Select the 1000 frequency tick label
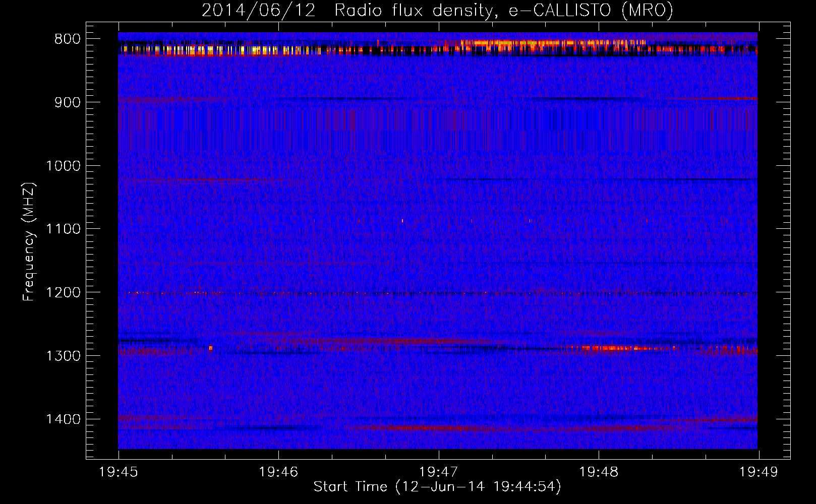Screen dimensions: 816x504 point(63,166)
